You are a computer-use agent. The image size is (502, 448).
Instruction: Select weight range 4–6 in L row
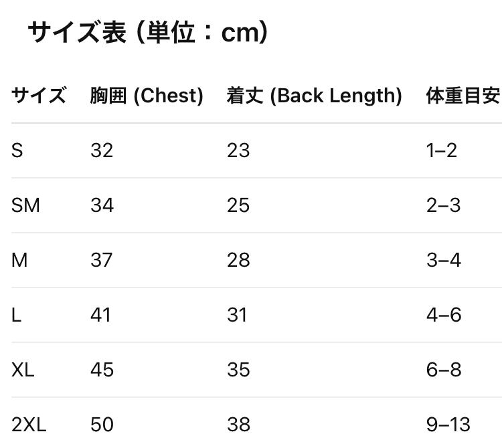(444, 315)
